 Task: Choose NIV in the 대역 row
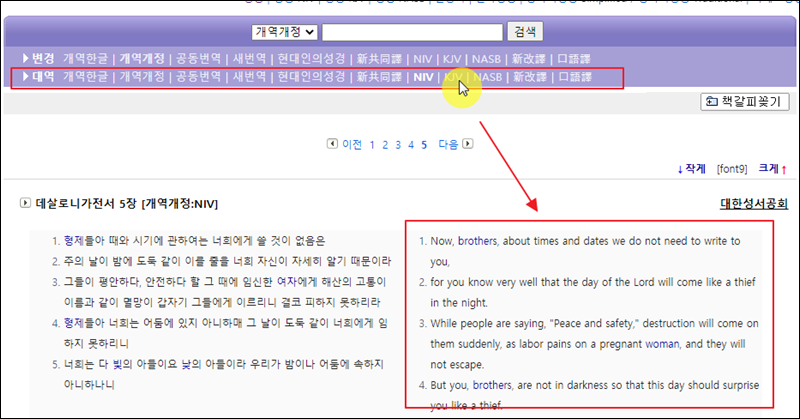tap(423, 77)
